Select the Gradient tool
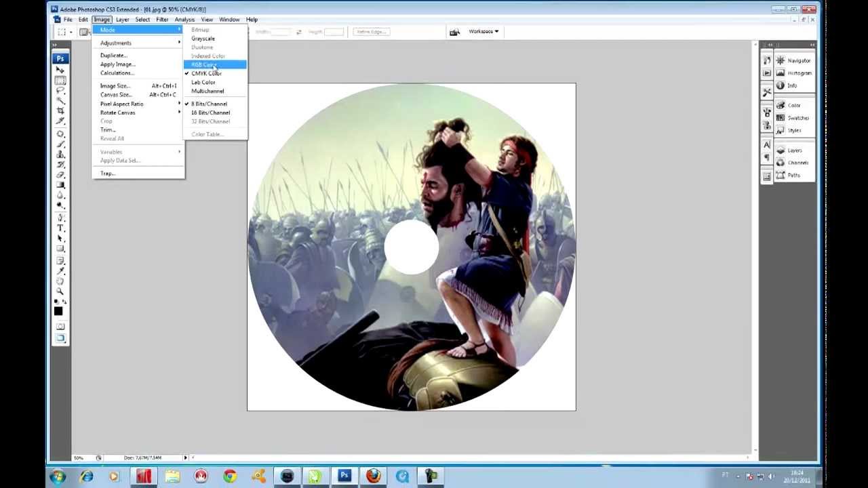Screen dimensions: 868x488 pos(60,184)
